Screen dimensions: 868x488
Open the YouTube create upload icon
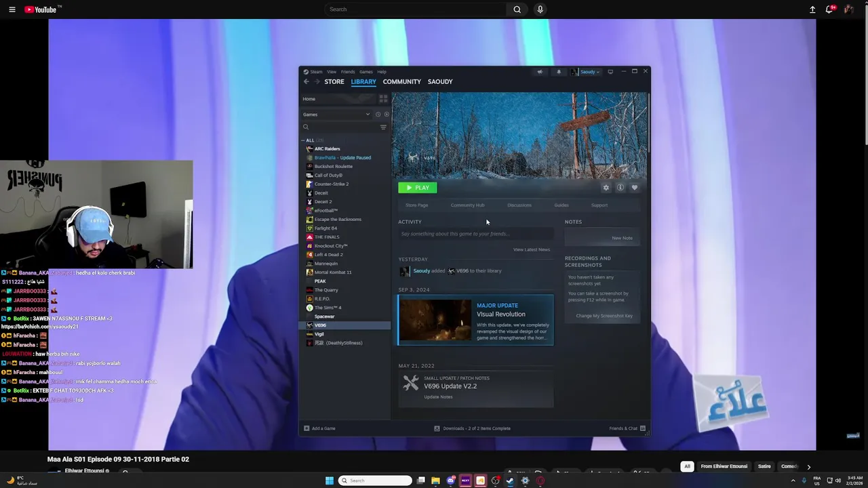812,9
